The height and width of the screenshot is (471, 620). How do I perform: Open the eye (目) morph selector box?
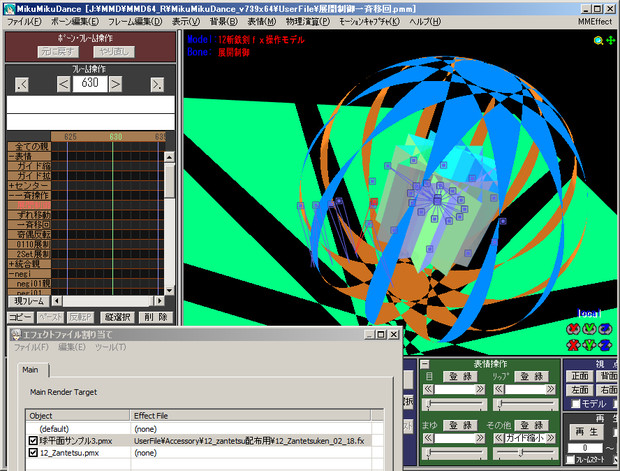pyautogui.click(x=454, y=389)
